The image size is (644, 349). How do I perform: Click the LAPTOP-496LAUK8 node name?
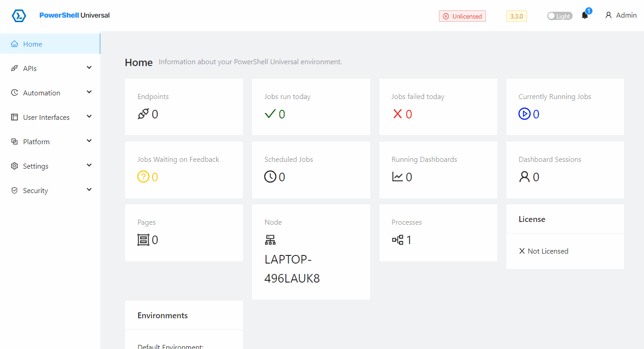pos(292,269)
